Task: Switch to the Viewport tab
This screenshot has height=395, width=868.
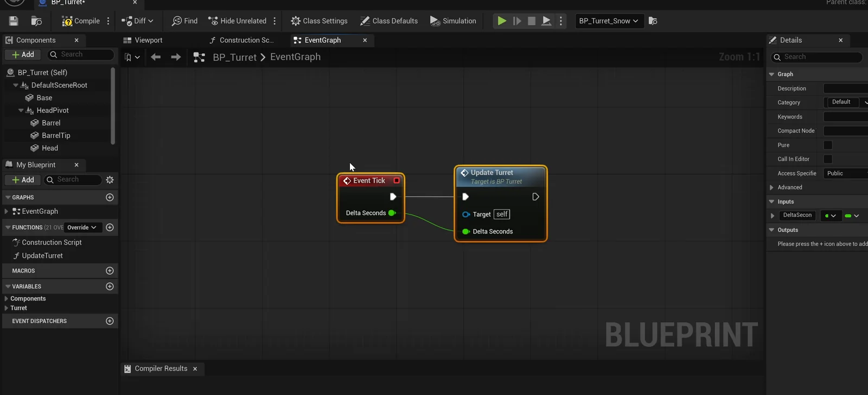Action: tap(143, 40)
